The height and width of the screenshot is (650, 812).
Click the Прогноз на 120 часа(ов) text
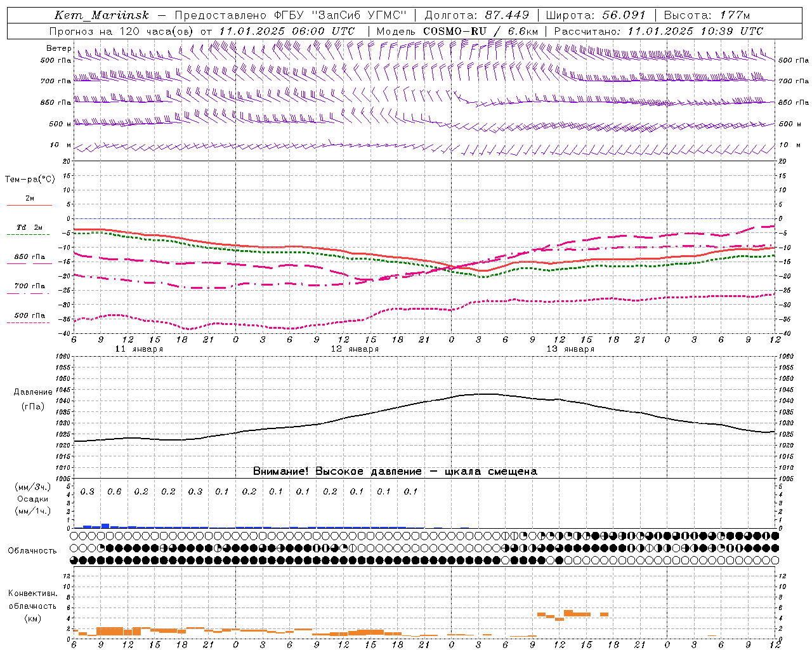click(122, 31)
